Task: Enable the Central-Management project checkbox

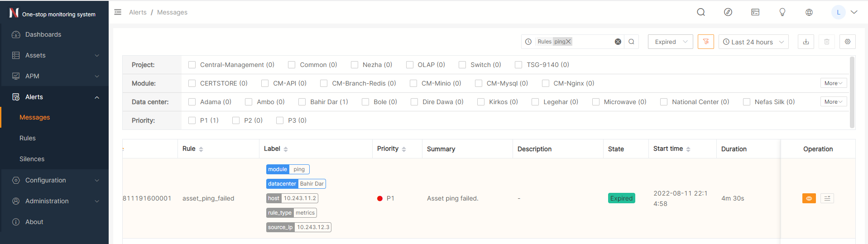Action: pos(192,65)
